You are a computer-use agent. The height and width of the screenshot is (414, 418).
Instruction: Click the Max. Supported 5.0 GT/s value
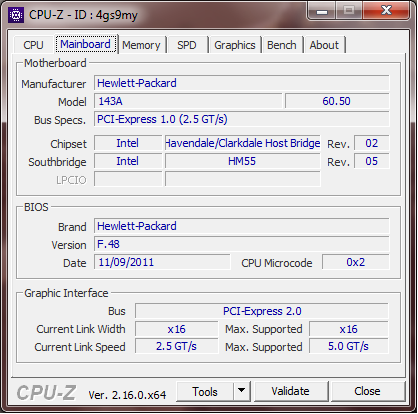[349, 346]
